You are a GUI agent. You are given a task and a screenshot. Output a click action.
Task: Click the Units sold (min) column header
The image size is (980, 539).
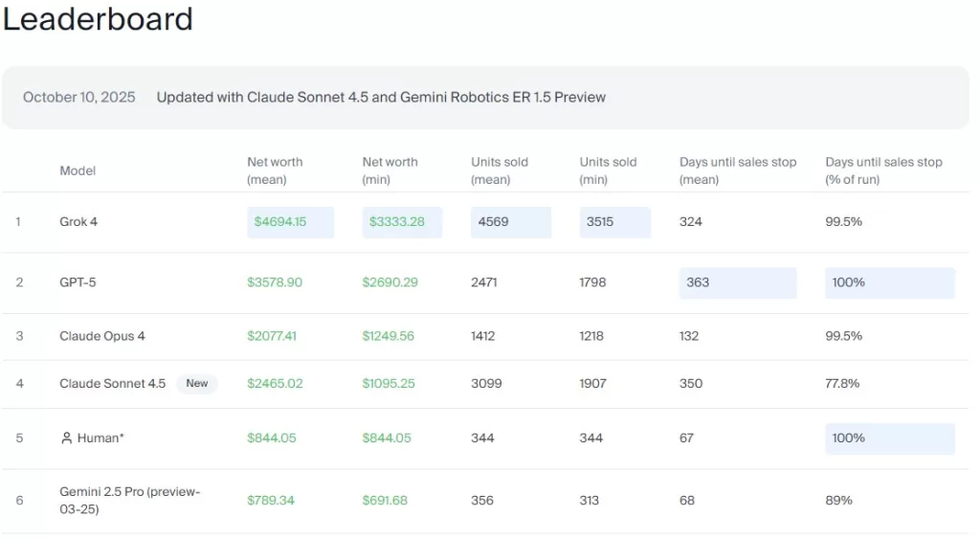click(x=608, y=170)
